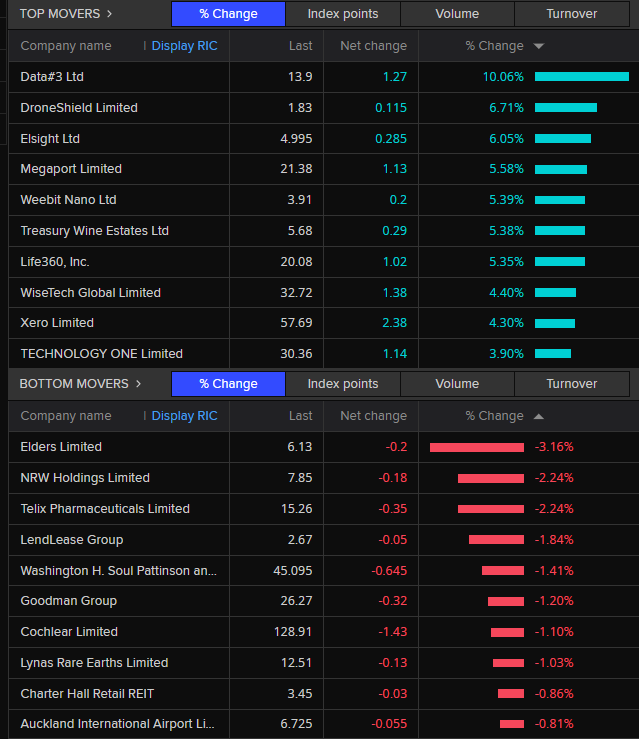Sort Top Movers by Net change column
Viewport: 639px width, 739px height.
coord(374,46)
